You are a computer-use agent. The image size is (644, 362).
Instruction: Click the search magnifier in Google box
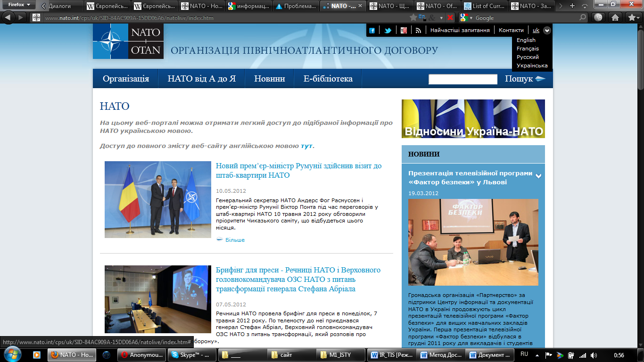tap(583, 17)
